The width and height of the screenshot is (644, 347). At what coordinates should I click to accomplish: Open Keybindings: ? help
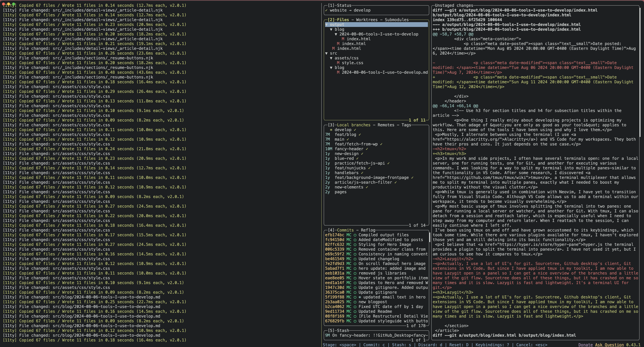tap(492, 345)
